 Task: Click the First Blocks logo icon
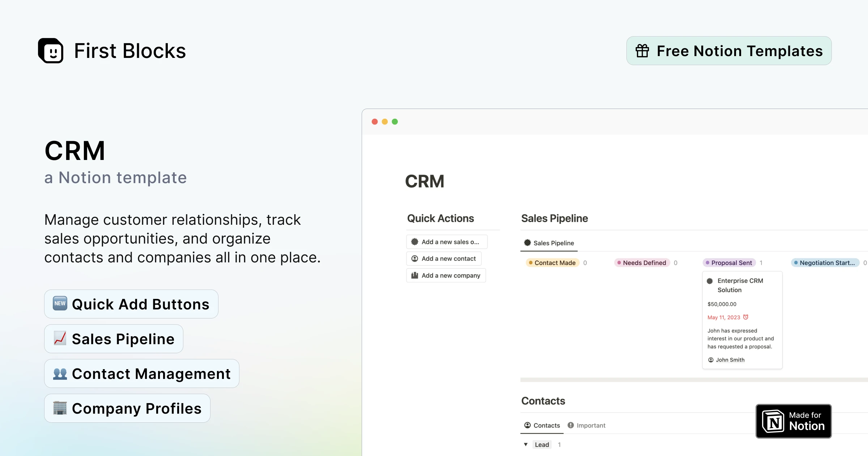(x=51, y=50)
